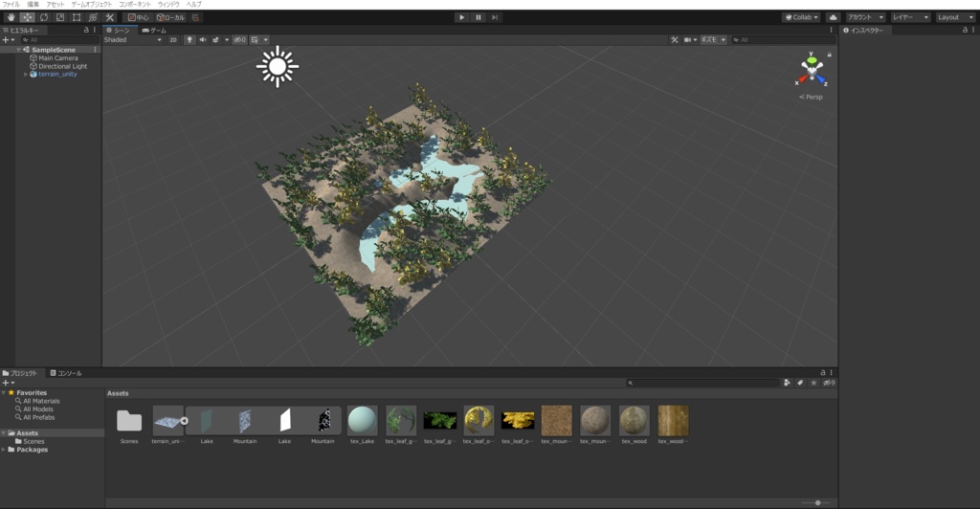Select Main Camera in hierarchy

click(x=58, y=58)
